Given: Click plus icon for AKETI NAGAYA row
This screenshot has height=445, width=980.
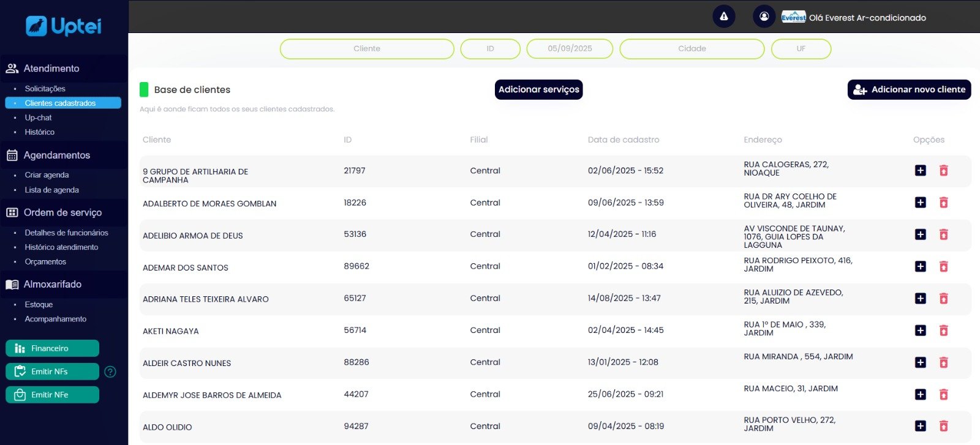Looking at the screenshot, I should click(920, 331).
